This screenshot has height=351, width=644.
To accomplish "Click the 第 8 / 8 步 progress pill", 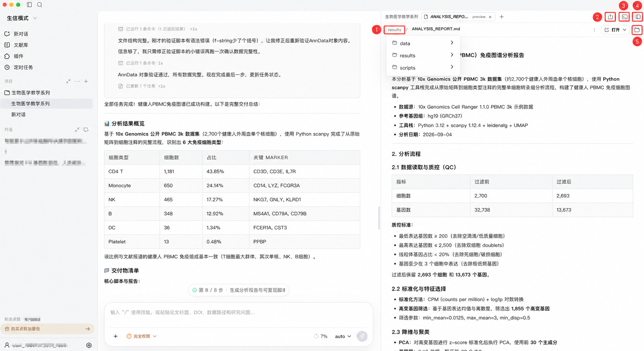I will (239, 290).
